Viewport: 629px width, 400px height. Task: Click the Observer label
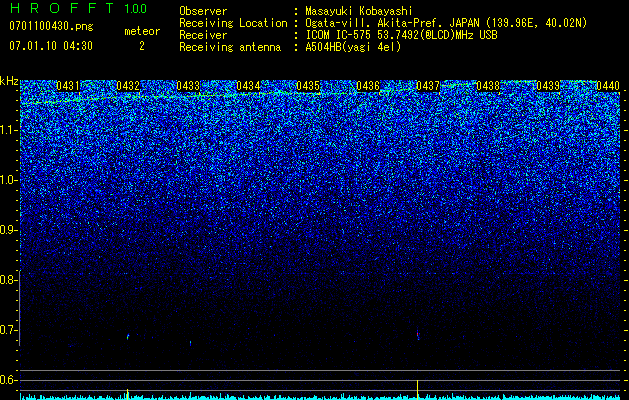coord(203,11)
